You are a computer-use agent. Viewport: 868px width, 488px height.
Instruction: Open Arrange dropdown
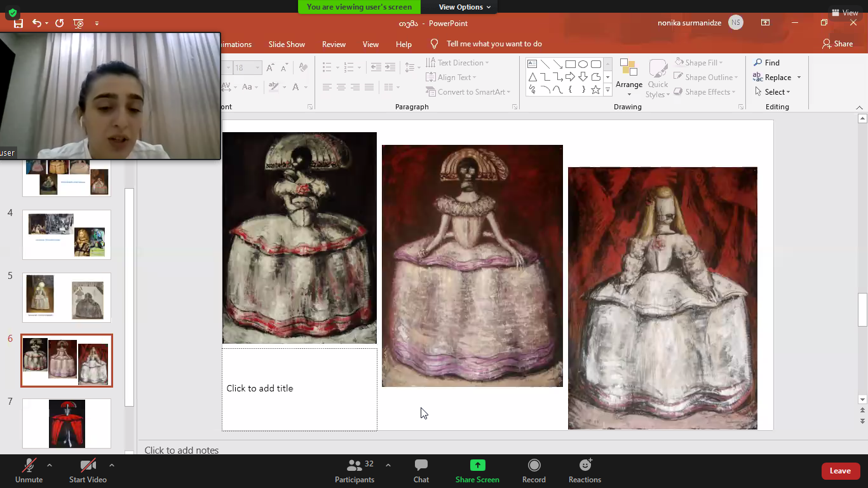click(x=629, y=79)
